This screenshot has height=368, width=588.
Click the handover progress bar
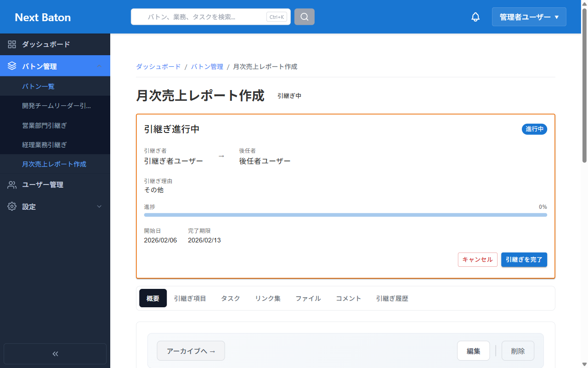(x=345, y=214)
